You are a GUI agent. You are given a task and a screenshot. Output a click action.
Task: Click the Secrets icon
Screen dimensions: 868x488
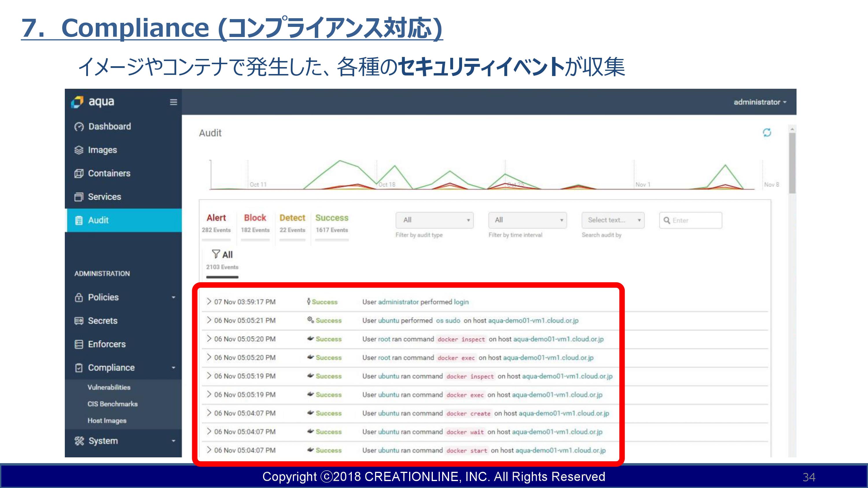(x=79, y=321)
